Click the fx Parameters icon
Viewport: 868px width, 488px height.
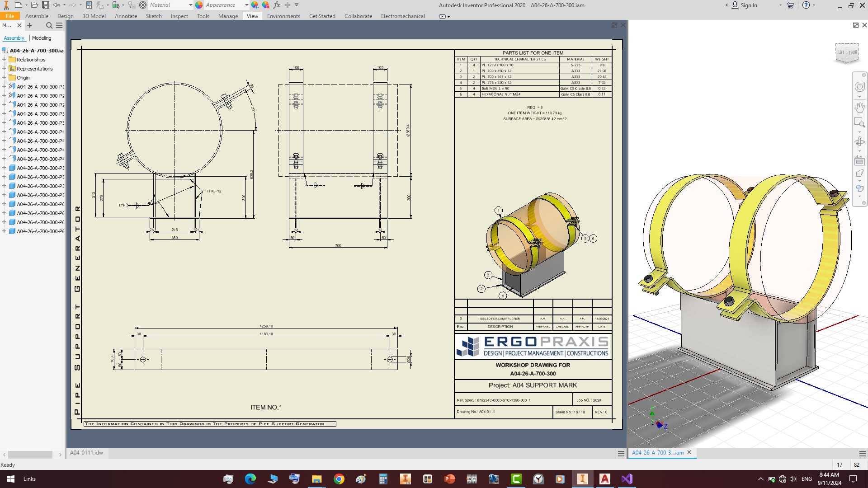click(x=277, y=5)
